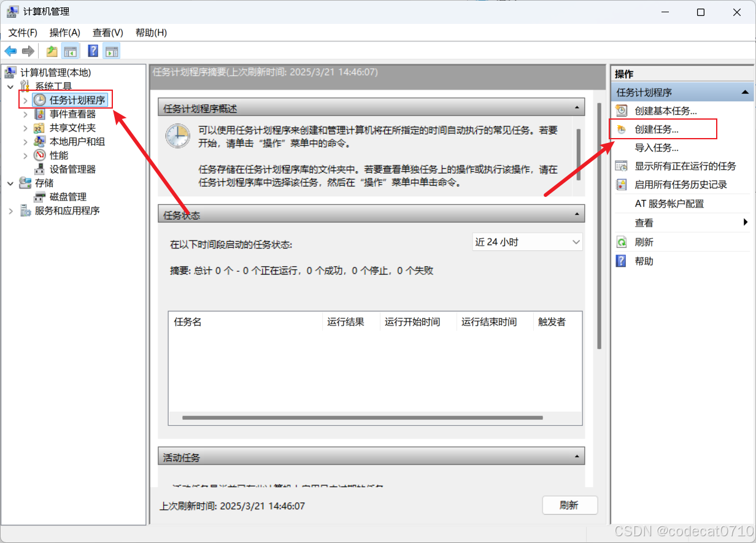Click the Forward arrow toolbar icon

(28, 51)
